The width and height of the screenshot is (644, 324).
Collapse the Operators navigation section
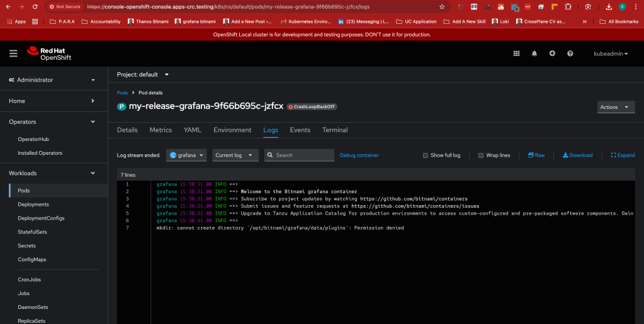click(54, 121)
